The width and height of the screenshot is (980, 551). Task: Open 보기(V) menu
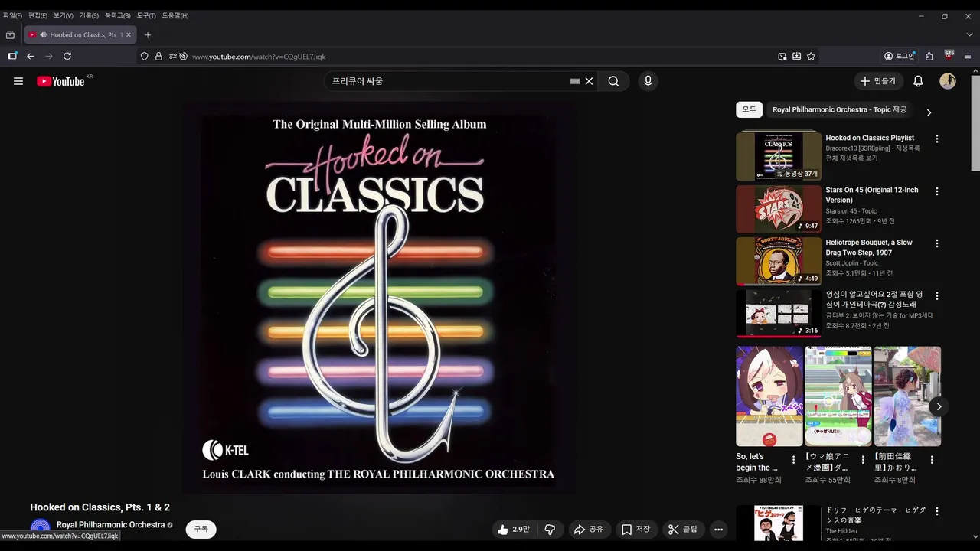pos(64,15)
